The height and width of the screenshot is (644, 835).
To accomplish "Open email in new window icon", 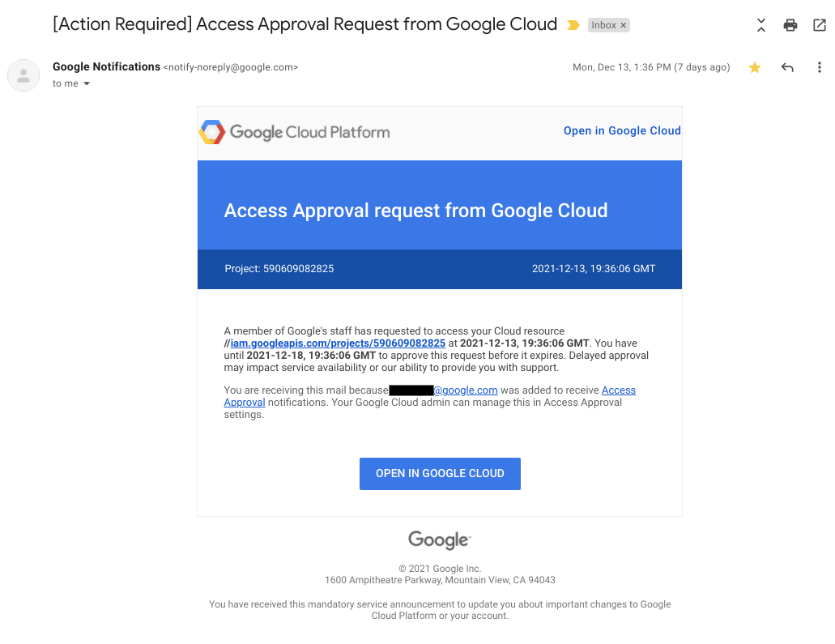I will pyautogui.click(x=820, y=25).
